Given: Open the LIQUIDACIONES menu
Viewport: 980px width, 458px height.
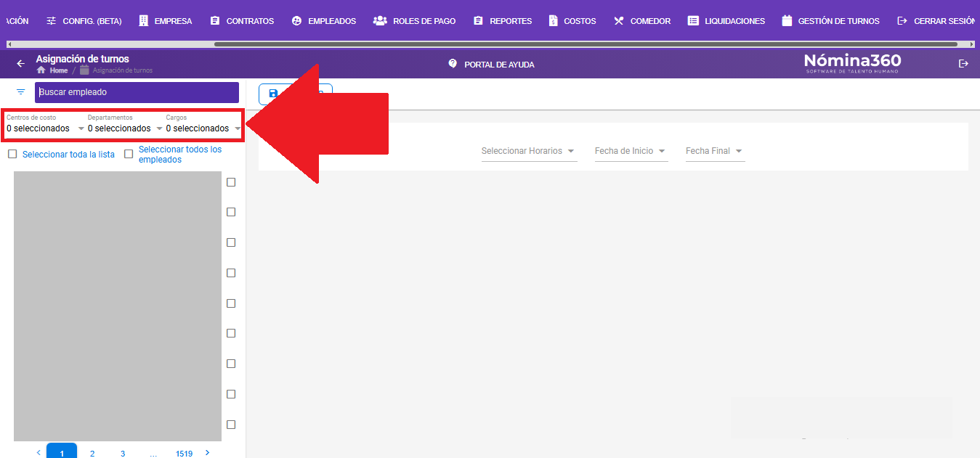Looking at the screenshot, I should tap(726, 21).
